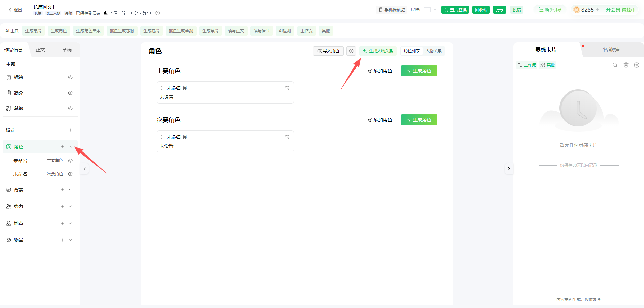The height and width of the screenshot is (308, 644).
Task: Click the info icon beside 总字数
Action: click(x=158, y=13)
